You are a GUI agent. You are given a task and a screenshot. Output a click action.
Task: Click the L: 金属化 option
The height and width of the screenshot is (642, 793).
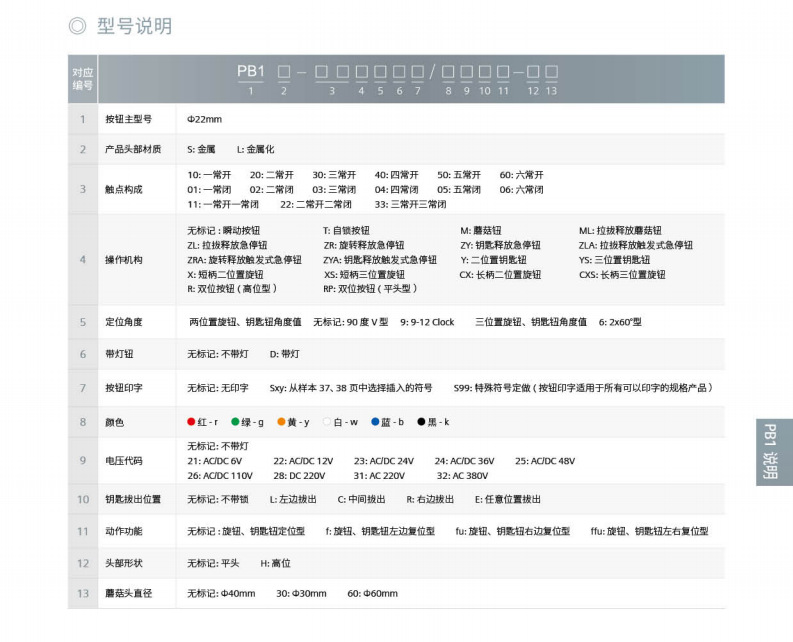(255, 149)
